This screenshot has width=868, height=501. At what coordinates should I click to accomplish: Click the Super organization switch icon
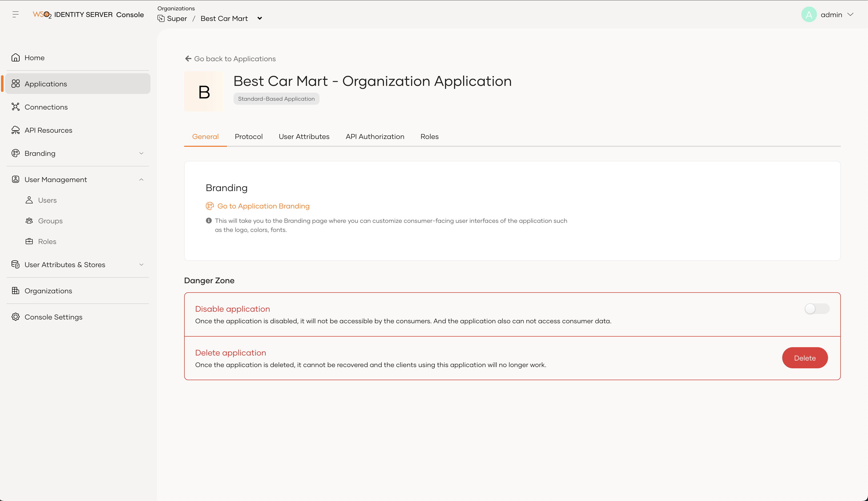pyautogui.click(x=161, y=19)
